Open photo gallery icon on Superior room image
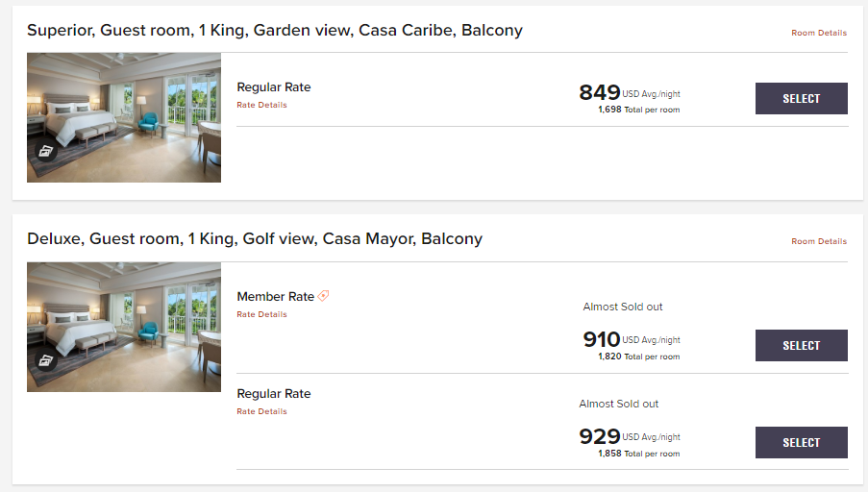The width and height of the screenshot is (868, 492). [45, 151]
